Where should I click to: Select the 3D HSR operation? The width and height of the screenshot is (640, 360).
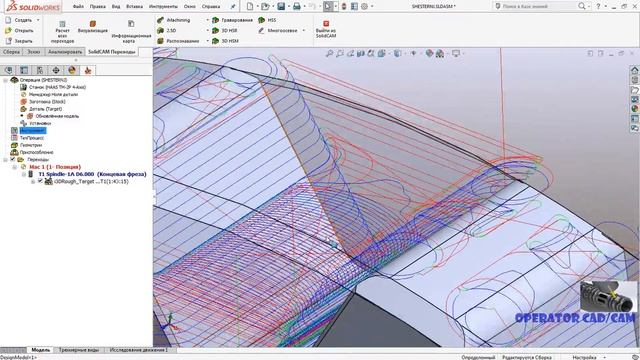click(x=225, y=31)
